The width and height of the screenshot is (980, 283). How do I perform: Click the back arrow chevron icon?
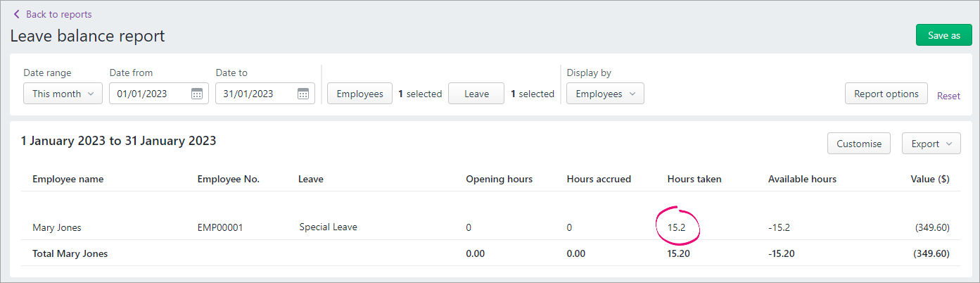17,14
